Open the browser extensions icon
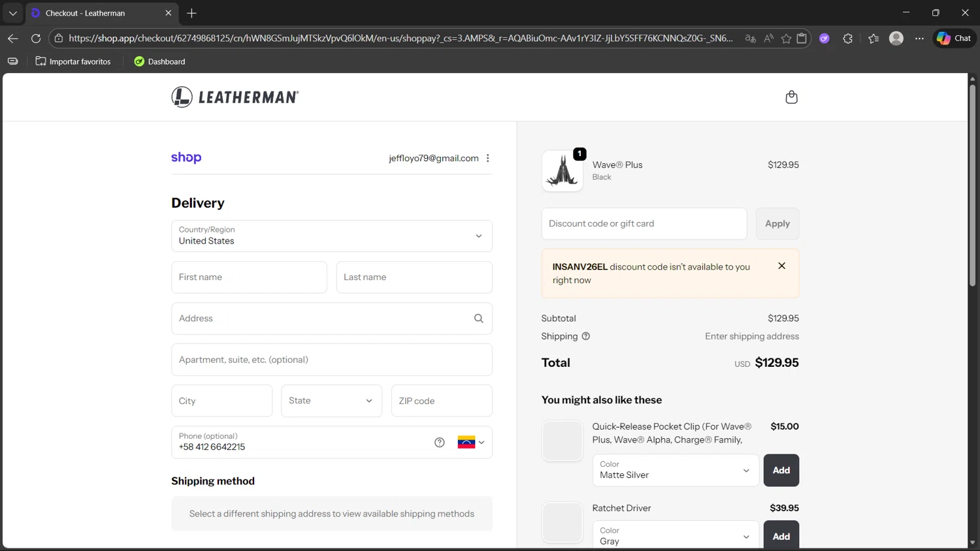Image resolution: width=980 pixels, height=551 pixels. point(848,39)
